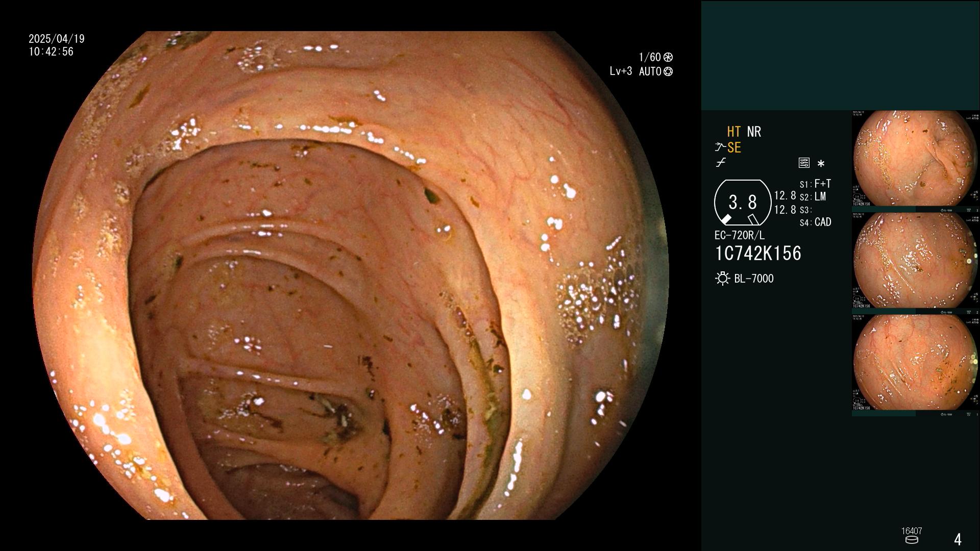The image size is (980, 551).
Task: Click the iris icon next to AUTO
Action: click(668, 71)
